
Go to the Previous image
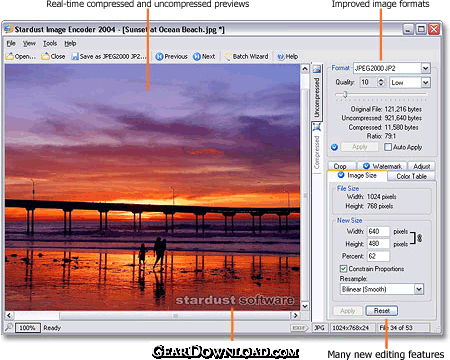(x=171, y=57)
